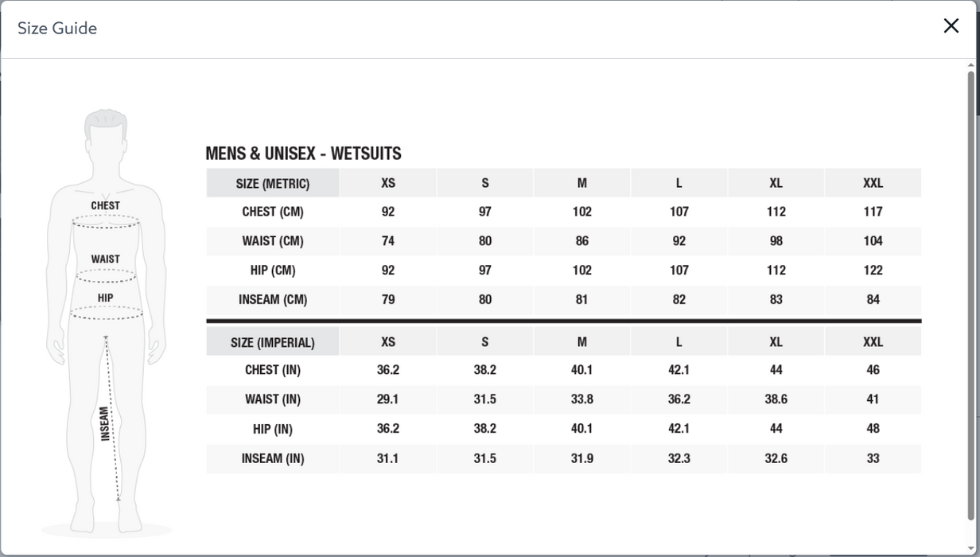
Task: Click the CHEST (CM) row label
Action: [x=273, y=212]
